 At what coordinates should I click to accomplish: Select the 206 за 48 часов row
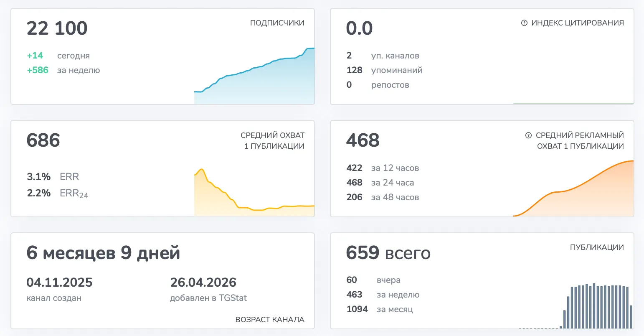383,197
